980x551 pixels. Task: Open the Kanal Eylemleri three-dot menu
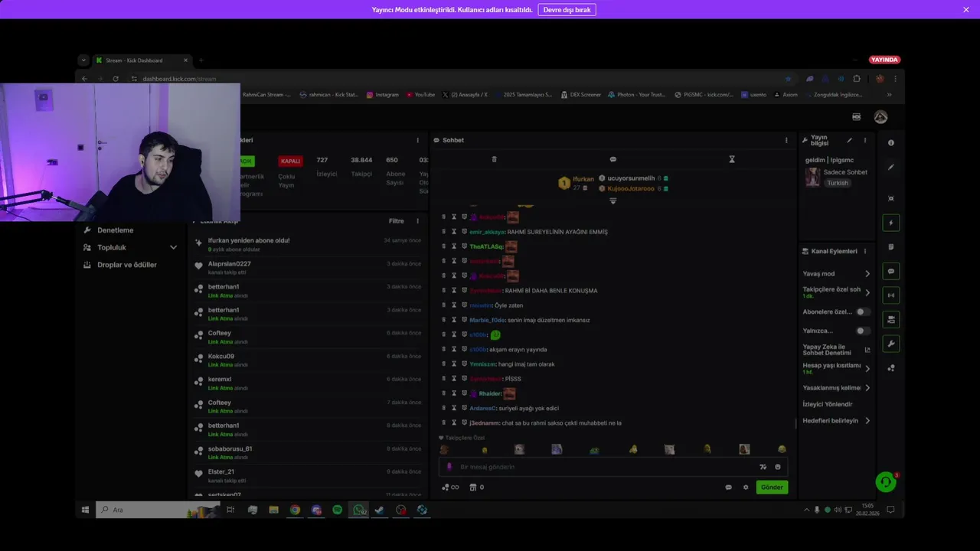point(865,251)
